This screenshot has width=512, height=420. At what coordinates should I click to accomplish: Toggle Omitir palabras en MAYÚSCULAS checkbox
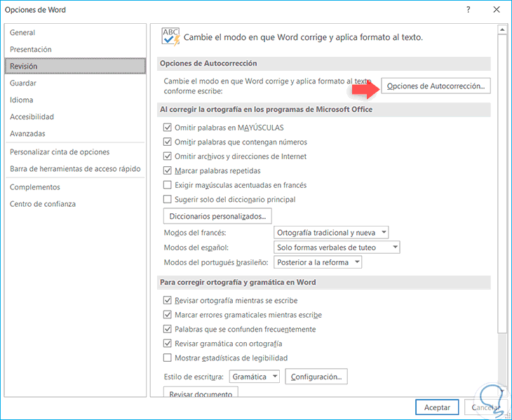[167, 128]
